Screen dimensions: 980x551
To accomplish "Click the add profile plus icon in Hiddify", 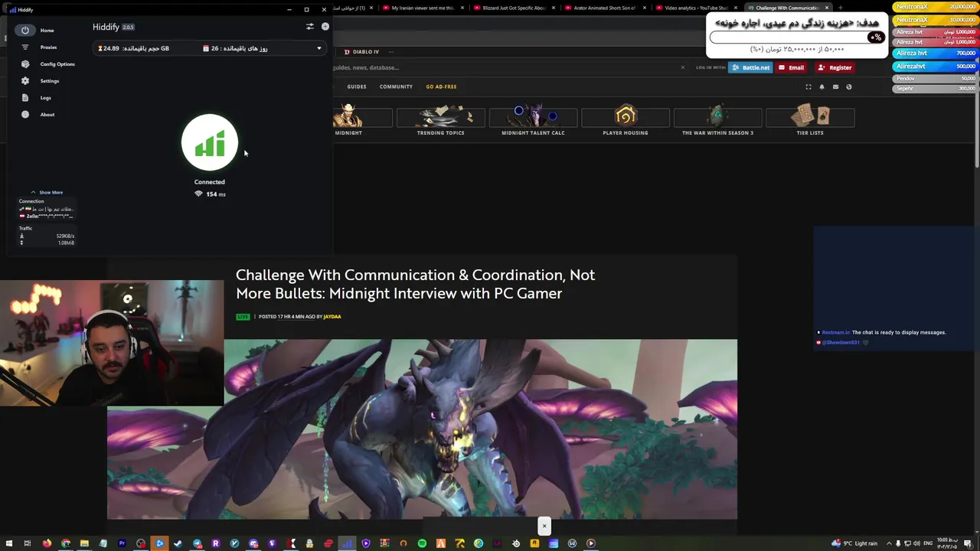I will coord(325,27).
